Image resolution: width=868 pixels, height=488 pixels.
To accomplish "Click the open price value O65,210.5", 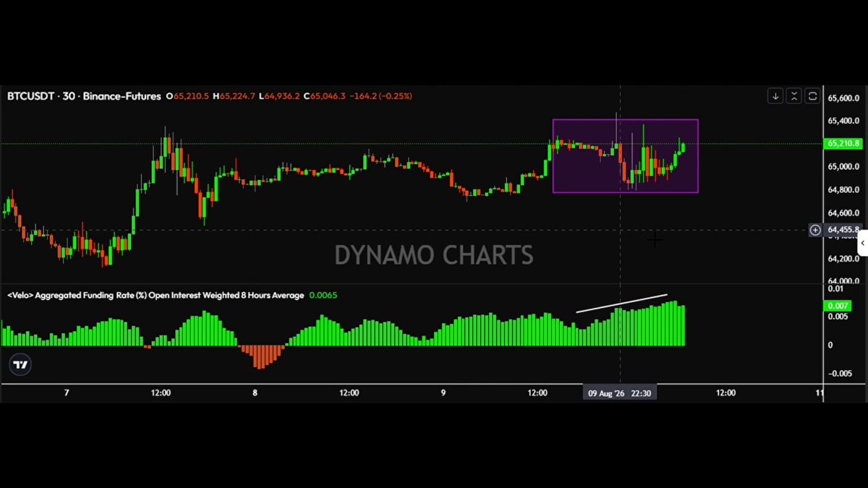I will tap(187, 96).
